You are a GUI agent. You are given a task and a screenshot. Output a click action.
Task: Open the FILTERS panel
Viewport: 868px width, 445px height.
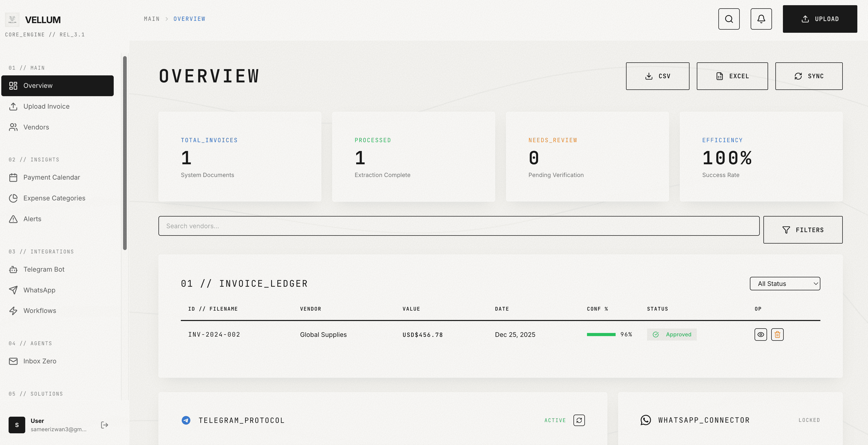(803, 230)
